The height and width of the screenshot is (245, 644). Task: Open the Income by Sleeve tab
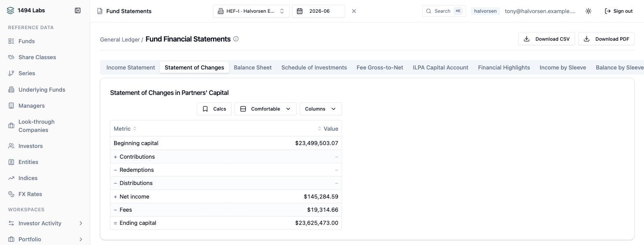coord(563,67)
